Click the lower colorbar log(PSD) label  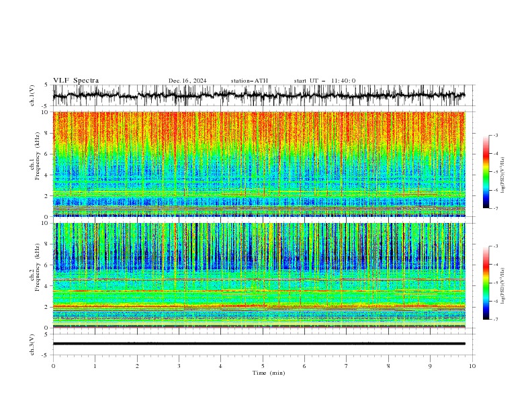click(503, 286)
